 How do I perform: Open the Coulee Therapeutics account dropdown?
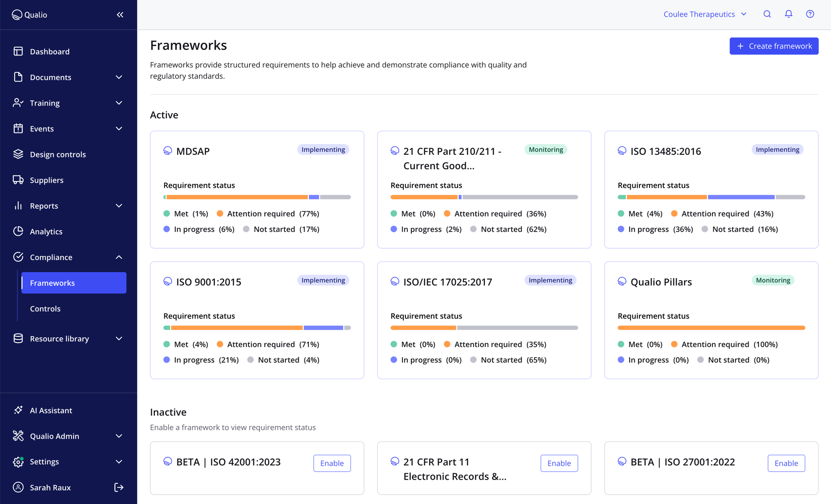705,14
